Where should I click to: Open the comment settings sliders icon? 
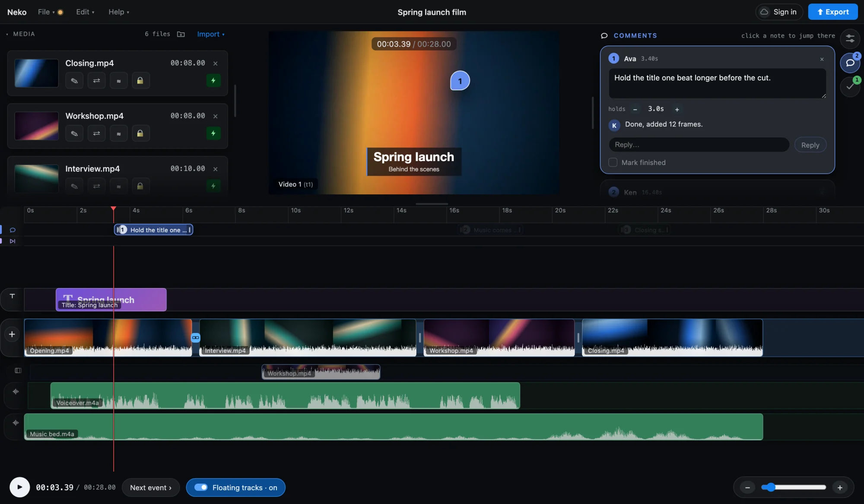point(850,39)
